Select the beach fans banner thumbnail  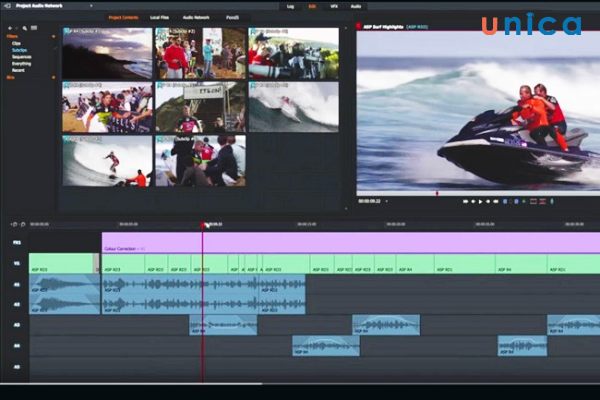tap(107, 107)
